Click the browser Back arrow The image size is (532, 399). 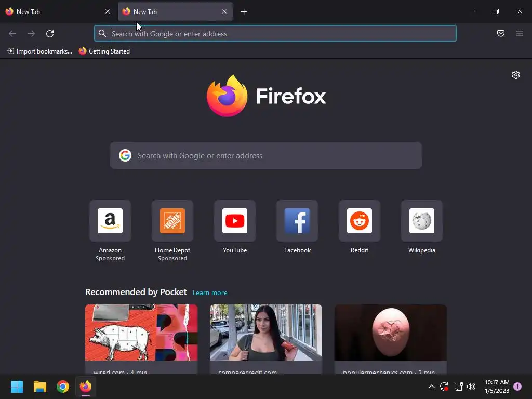12,34
